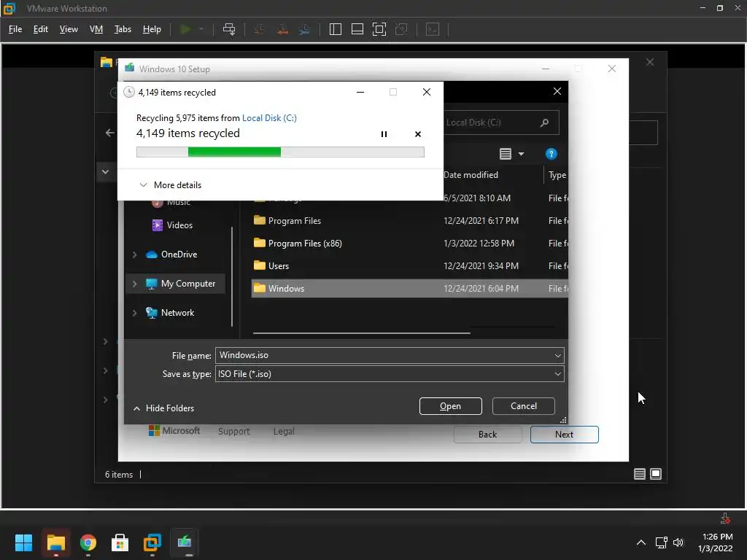Select Videos in the navigation pane

(179, 225)
